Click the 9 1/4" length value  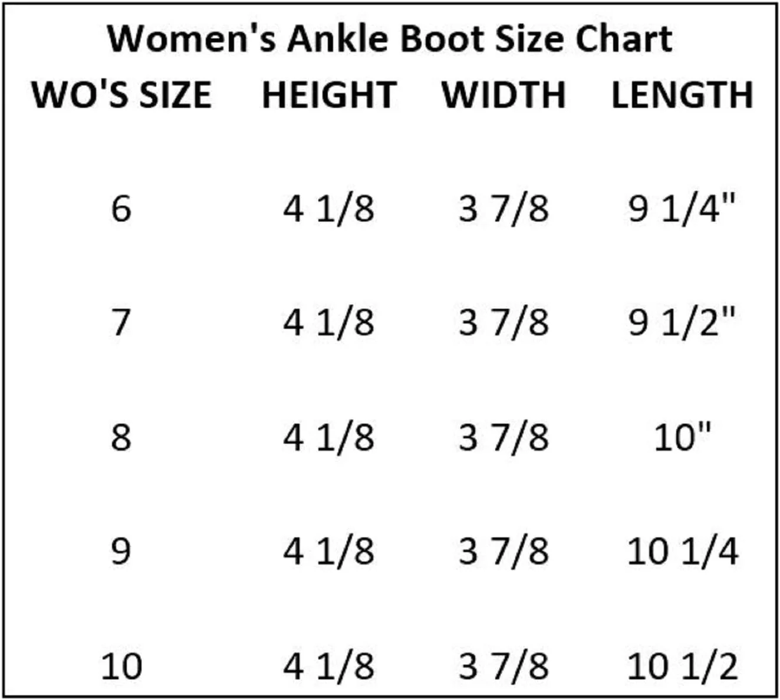coord(682,209)
